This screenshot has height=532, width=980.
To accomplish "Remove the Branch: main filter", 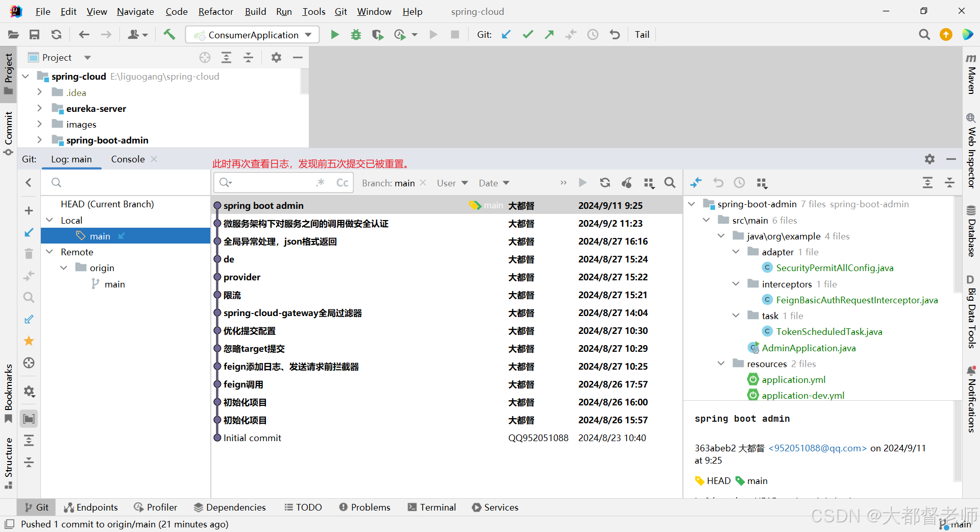I will [x=423, y=183].
